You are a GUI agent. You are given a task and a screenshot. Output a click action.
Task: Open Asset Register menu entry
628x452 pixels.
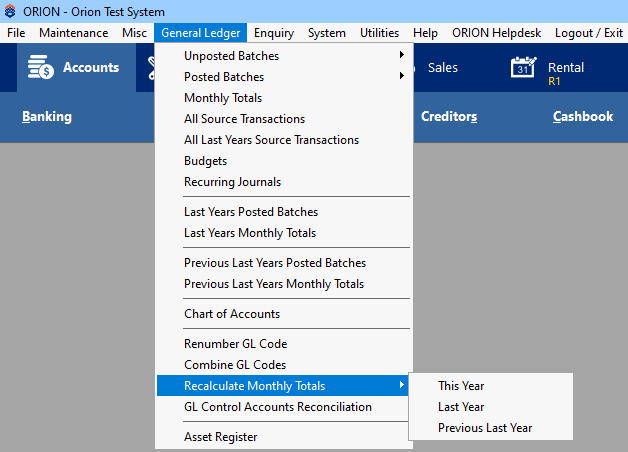coord(283,437)
